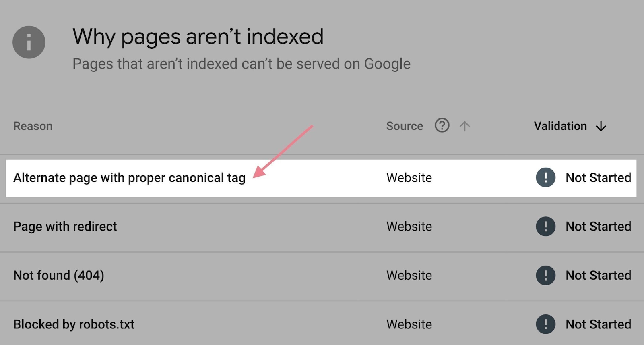Click the Website source label on the redirect row
This screenshot has width=644, height=345.
(x=409, y=227)
